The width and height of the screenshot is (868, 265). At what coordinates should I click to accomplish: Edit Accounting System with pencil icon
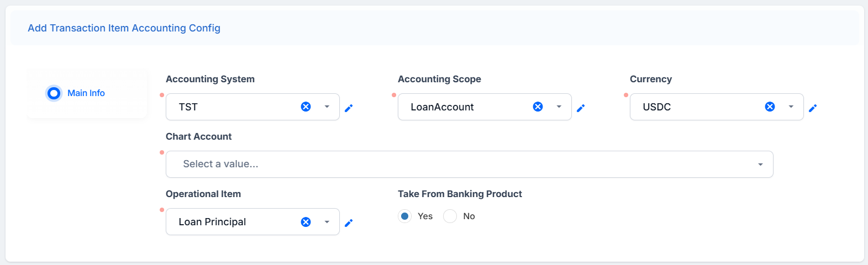pos(349,108)
